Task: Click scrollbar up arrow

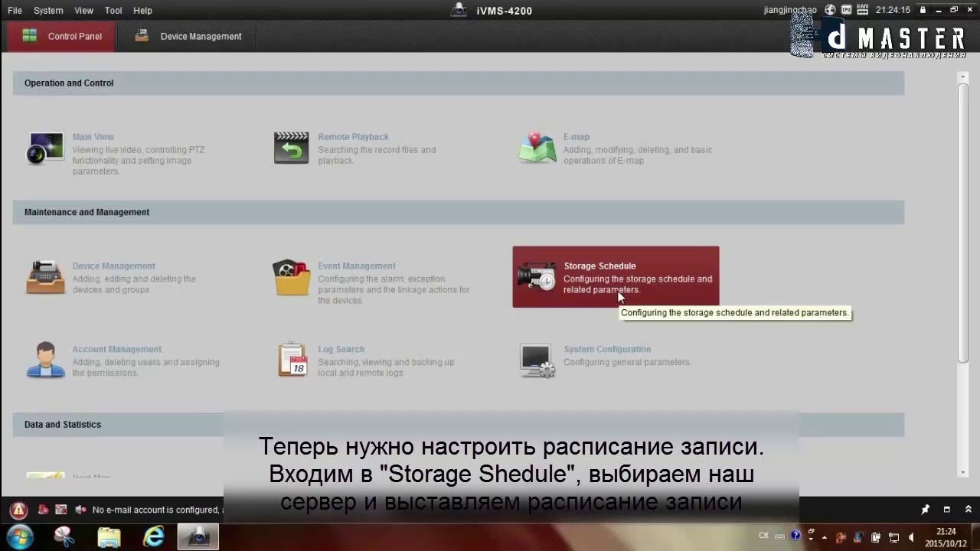Action: [963, 77]
